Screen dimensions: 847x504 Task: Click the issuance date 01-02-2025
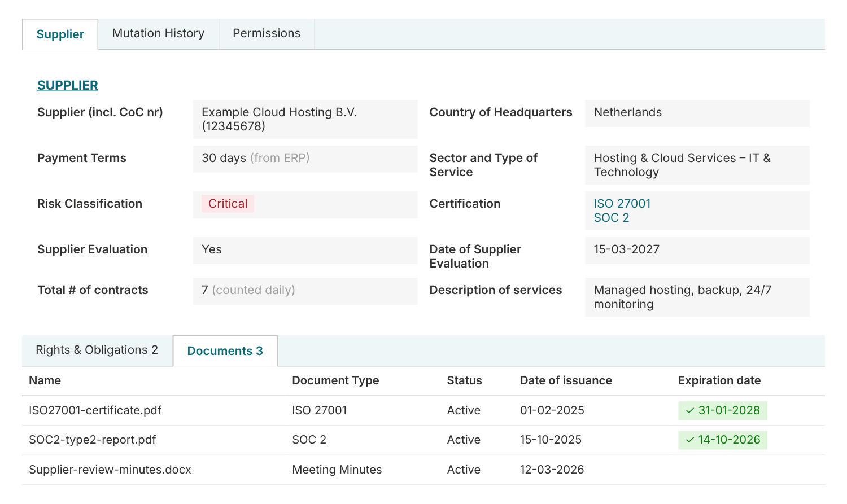coord(552,410)
